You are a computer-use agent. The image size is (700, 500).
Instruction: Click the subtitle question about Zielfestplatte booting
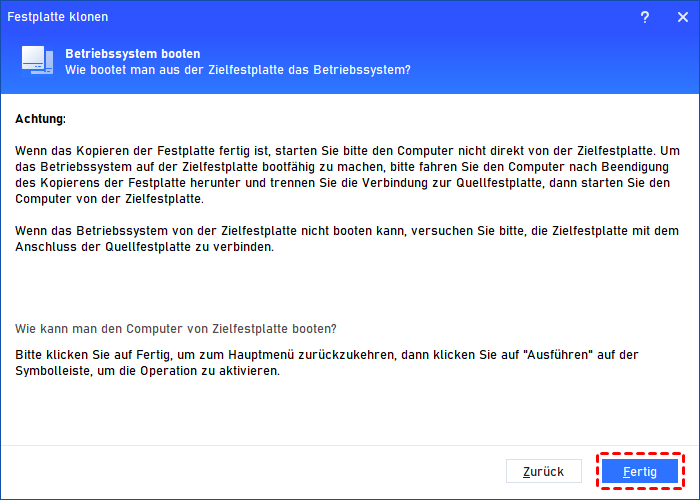238,69
